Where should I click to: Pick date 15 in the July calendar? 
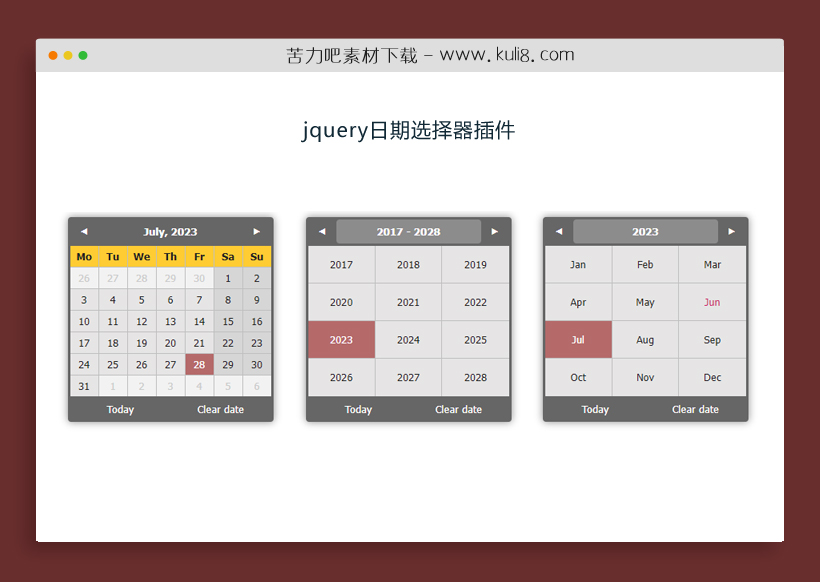tap(228, 321)
